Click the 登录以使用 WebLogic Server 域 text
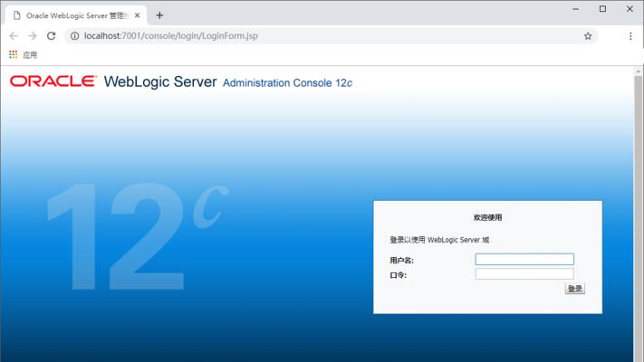Screen dimensions: 644x362 [x=439, y=240]
